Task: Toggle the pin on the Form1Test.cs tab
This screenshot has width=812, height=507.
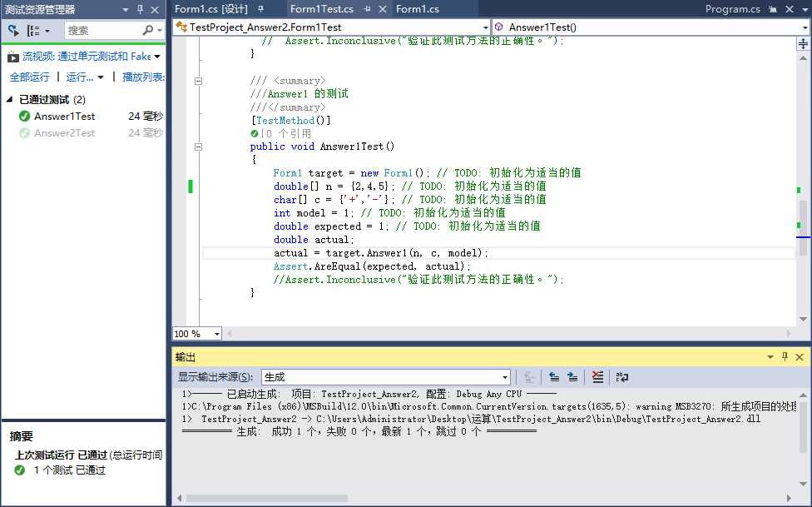Action: (367, 9)
